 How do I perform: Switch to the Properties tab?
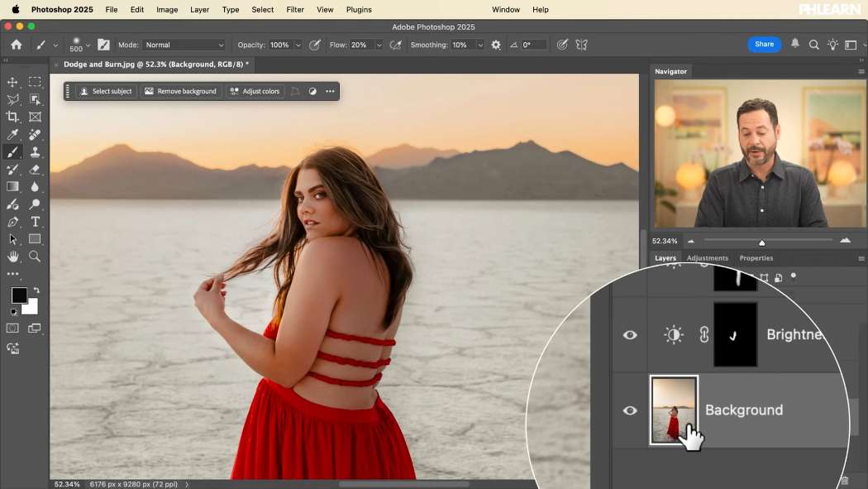756,258
